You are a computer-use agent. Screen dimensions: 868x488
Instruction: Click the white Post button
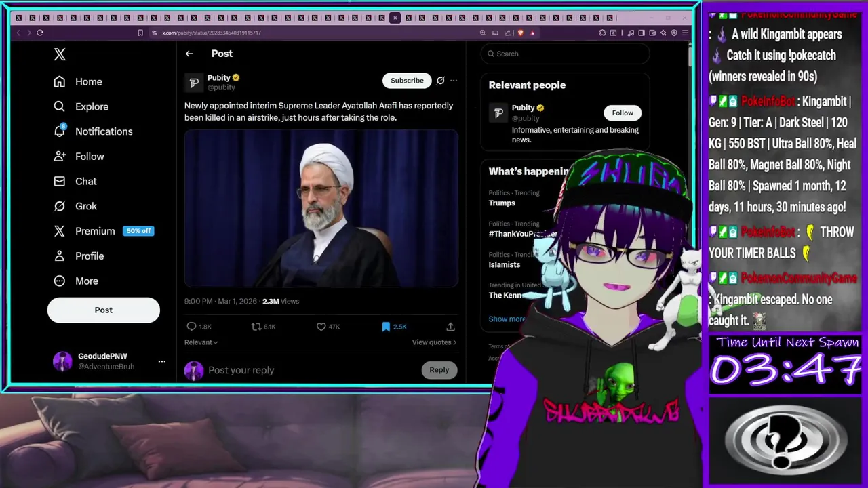click(103, 310)
